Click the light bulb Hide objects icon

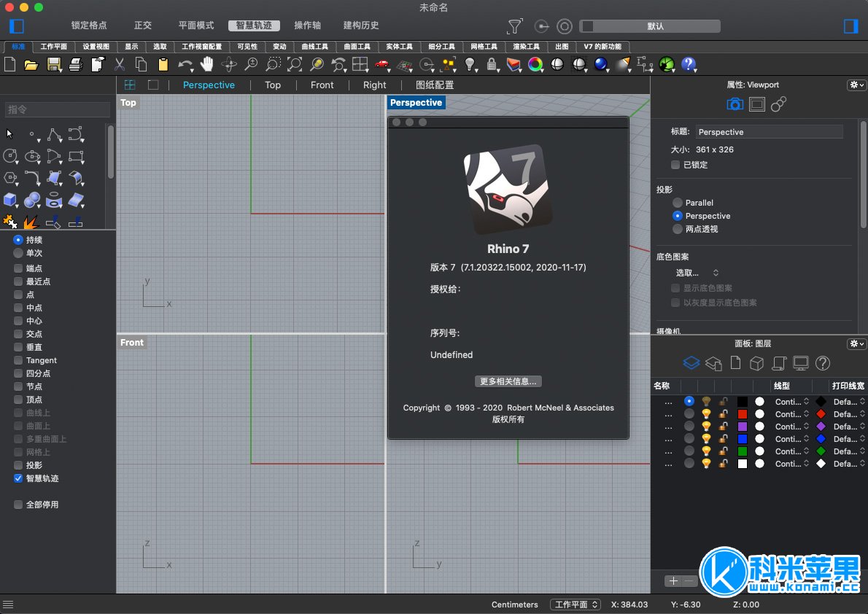click(x=470, y=64)
